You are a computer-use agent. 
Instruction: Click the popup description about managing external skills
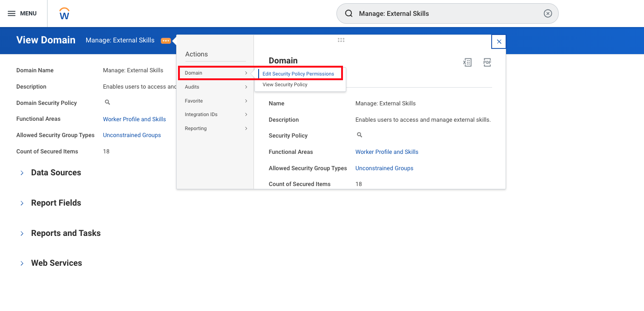(423, 120)
